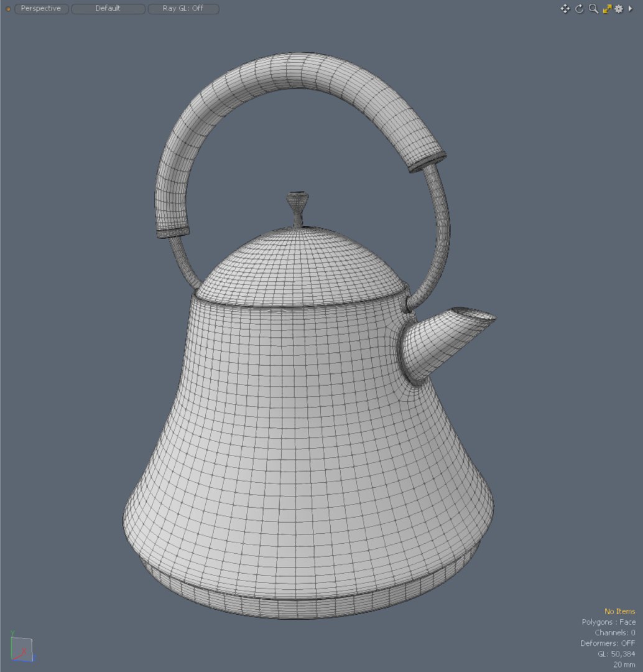Click the 'Polygons : Face' status text
The image size is (643, 672).
point(608,622)
